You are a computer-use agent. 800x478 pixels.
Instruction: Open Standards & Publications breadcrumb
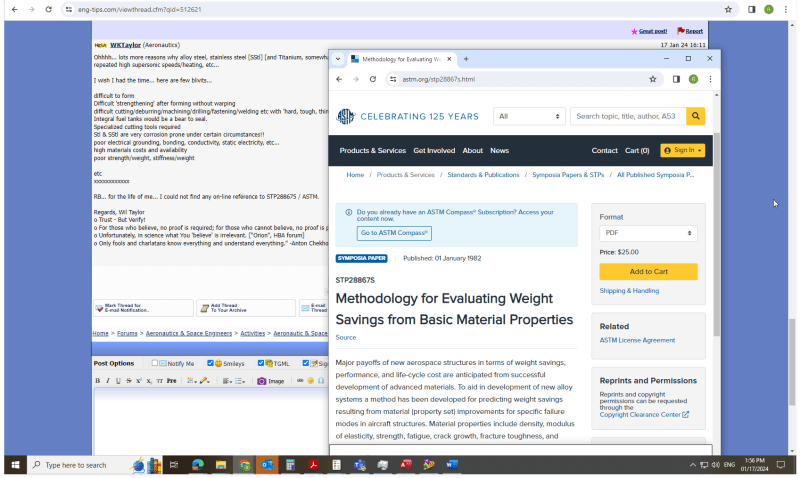pos(483,175)
